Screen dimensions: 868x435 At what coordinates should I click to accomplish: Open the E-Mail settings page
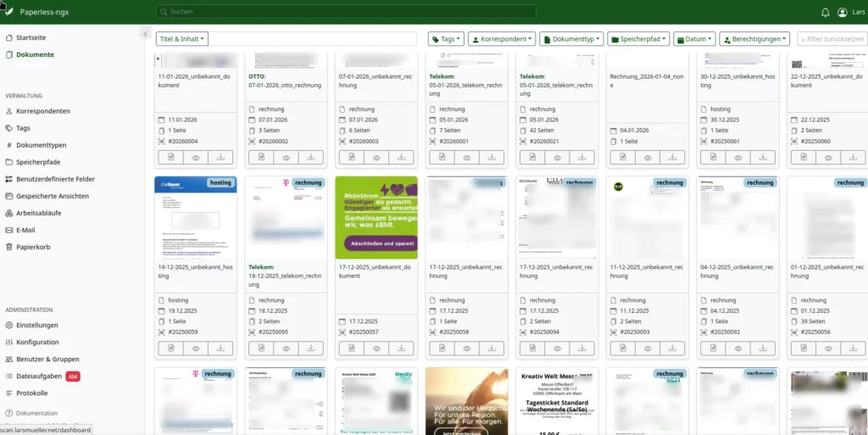(25, 231)
